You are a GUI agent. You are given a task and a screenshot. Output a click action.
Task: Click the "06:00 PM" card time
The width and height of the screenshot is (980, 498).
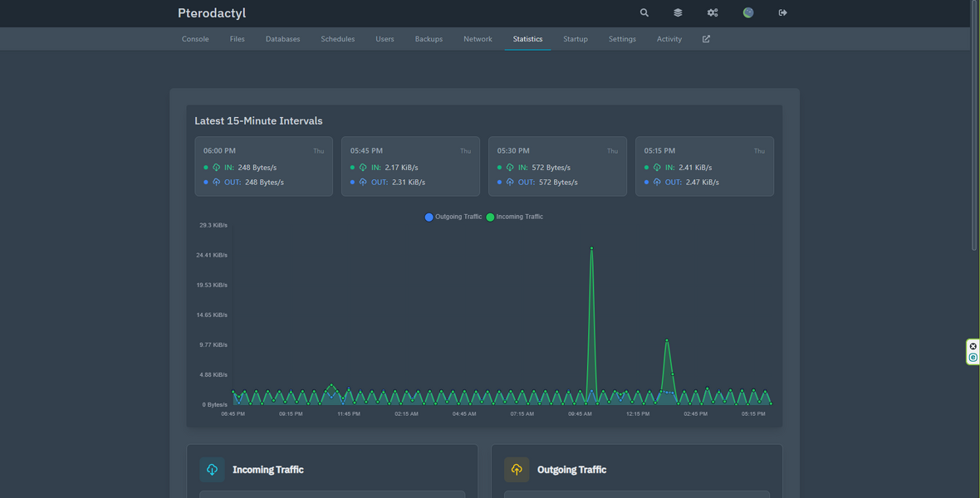[x=219, y=150]
